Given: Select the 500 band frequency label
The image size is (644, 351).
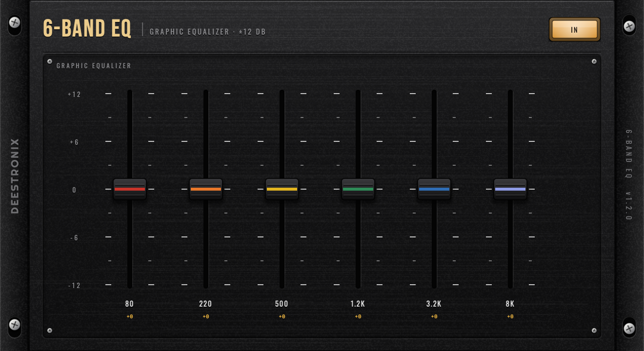Looking at the screenshot, I should pyautogui.click(x=282, y=304).
